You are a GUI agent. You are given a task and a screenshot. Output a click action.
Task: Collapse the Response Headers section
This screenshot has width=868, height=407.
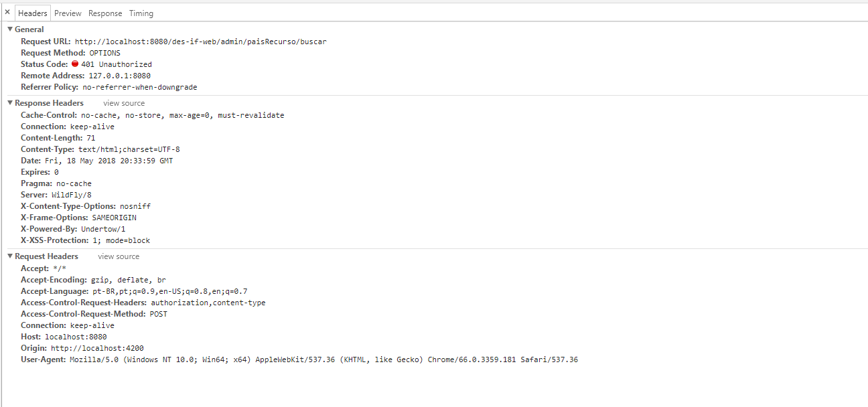10,103
